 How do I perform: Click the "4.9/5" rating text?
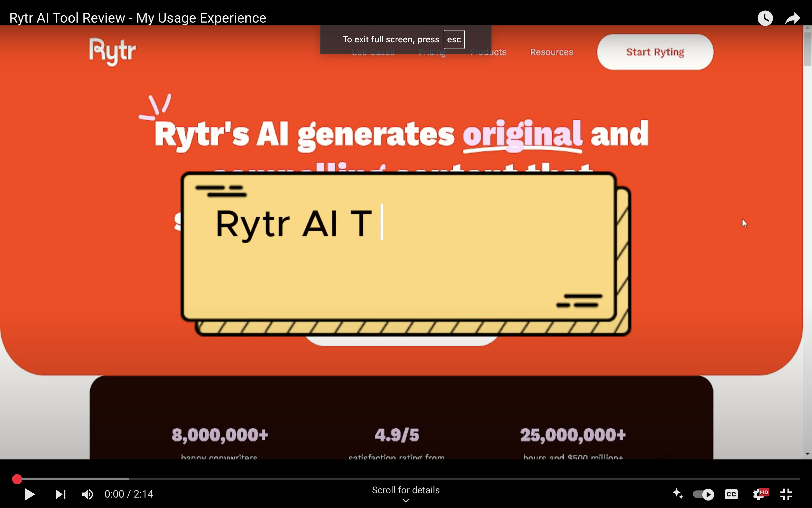tap(397, 435)
